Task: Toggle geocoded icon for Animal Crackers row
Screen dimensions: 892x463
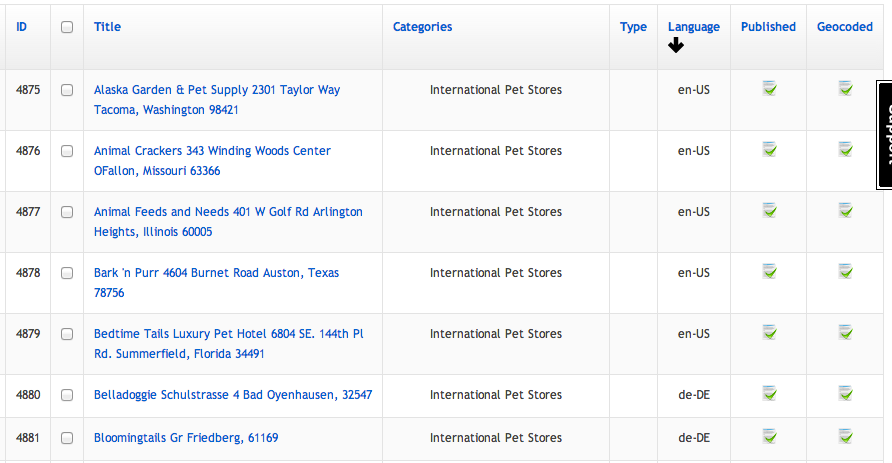Action: pyautogui.click(x=845, y=150)
